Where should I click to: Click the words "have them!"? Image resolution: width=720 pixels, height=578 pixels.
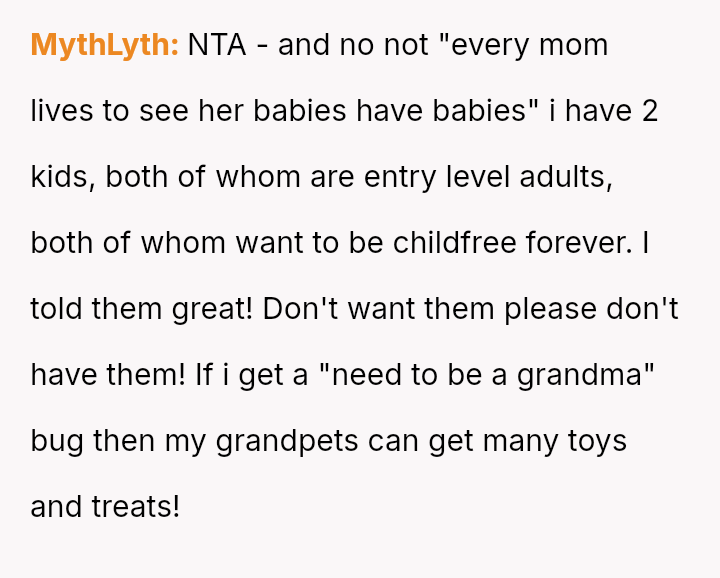(96, 375)
